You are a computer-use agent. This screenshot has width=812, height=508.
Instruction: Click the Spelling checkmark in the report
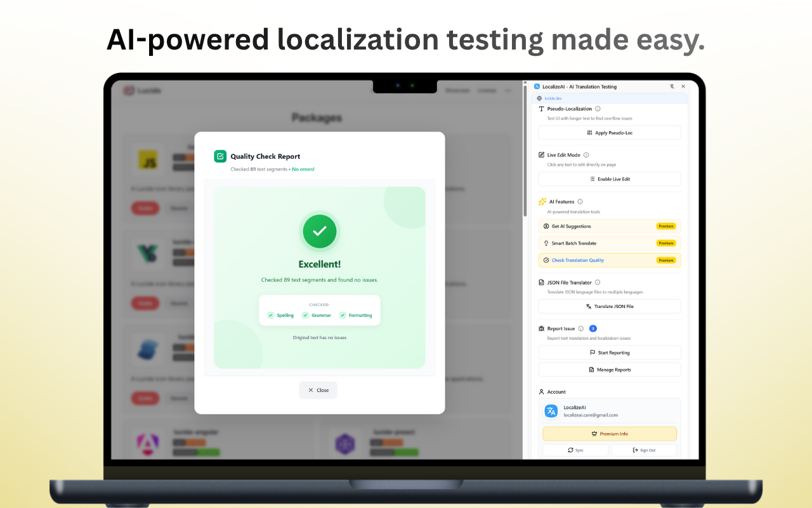click(271, 315)
